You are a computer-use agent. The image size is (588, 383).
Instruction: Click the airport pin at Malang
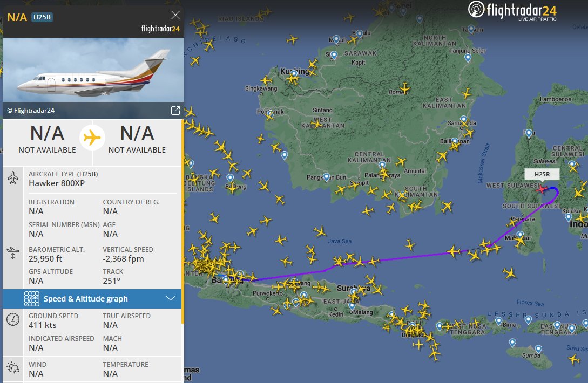(x=352, y=305)
